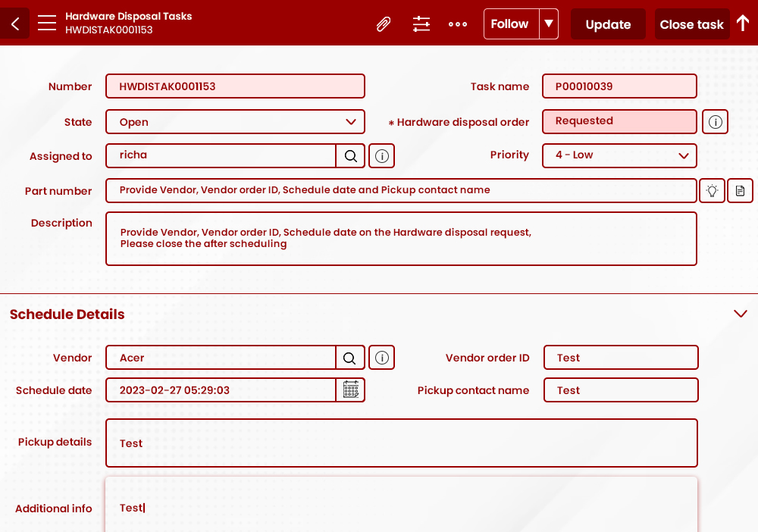Viewport: 758px width, 532px height.
Task: View info about the selected Vendor Acer
Action: tap(381, 357)
